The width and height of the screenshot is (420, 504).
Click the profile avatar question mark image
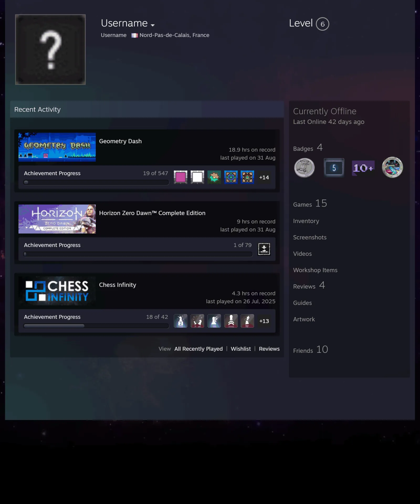pyautogui.click(x=50, y=49)
